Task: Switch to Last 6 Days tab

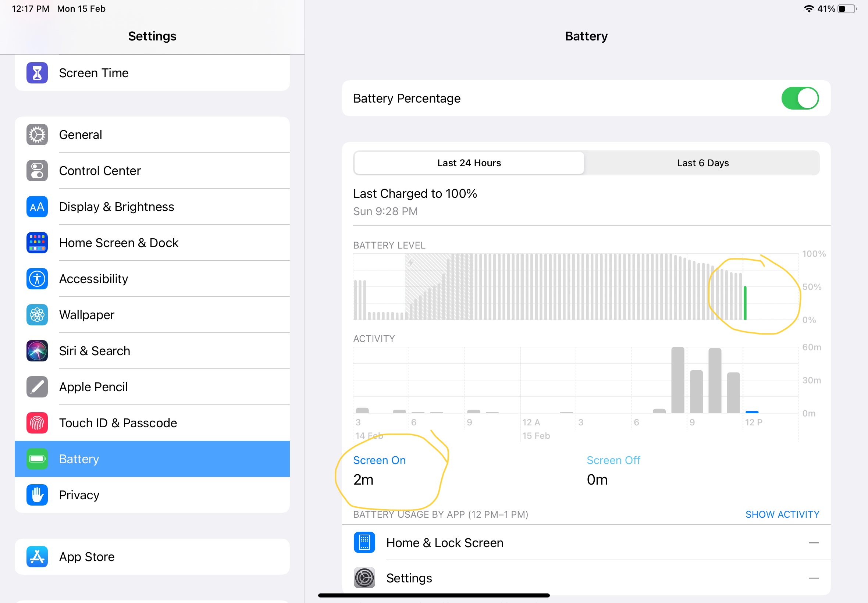Action: pyautogui.click(x=702, y=163)
